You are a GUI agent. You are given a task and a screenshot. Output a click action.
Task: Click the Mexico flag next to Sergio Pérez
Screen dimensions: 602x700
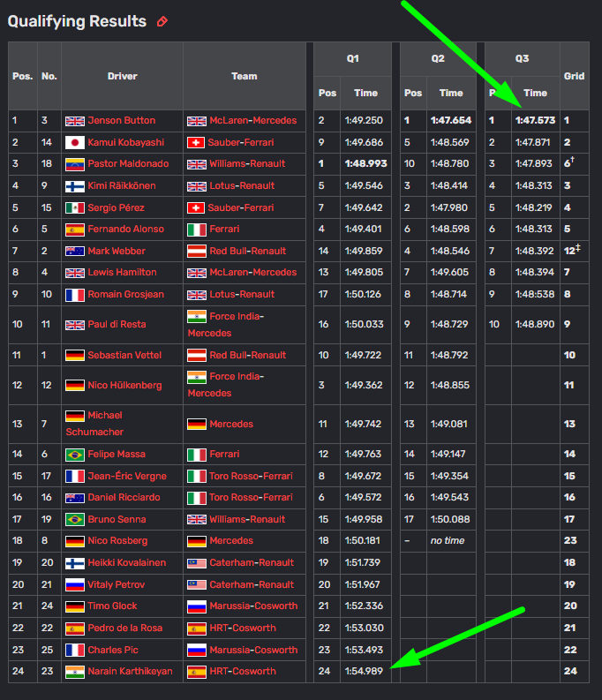[74, 208]
